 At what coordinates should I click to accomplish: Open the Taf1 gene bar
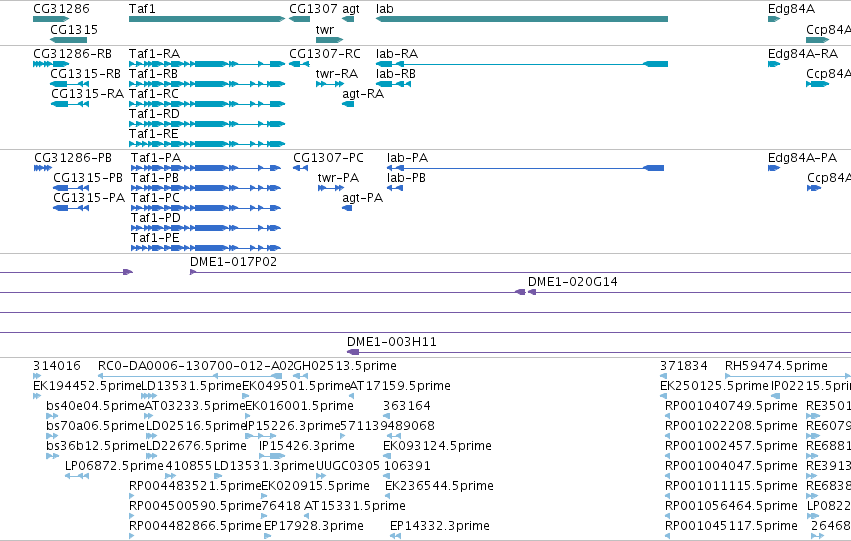207,19
